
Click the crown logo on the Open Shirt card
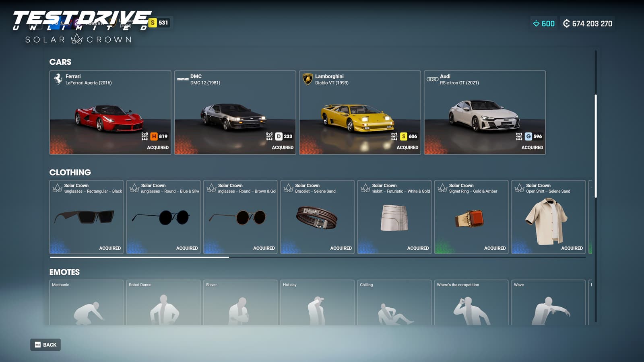[519, 188]
